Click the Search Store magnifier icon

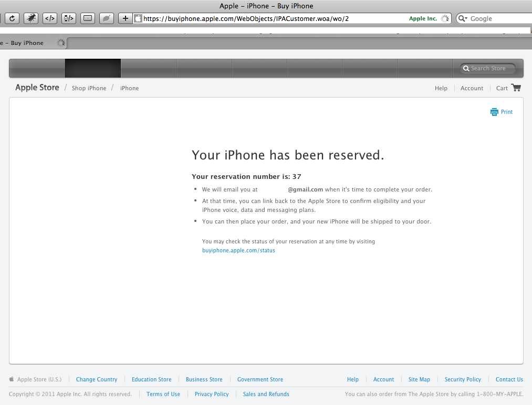click(466, 68)
